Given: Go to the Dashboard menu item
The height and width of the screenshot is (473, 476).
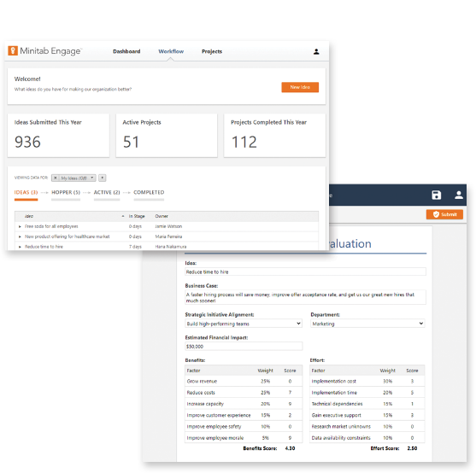Looking at the screenshot, I should coord(126,51).
